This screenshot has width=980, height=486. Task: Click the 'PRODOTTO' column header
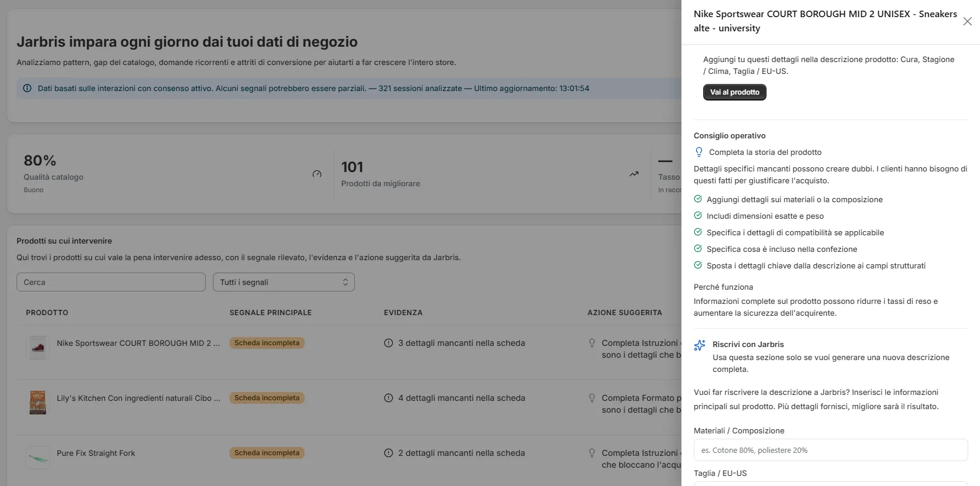coord(47,312)
